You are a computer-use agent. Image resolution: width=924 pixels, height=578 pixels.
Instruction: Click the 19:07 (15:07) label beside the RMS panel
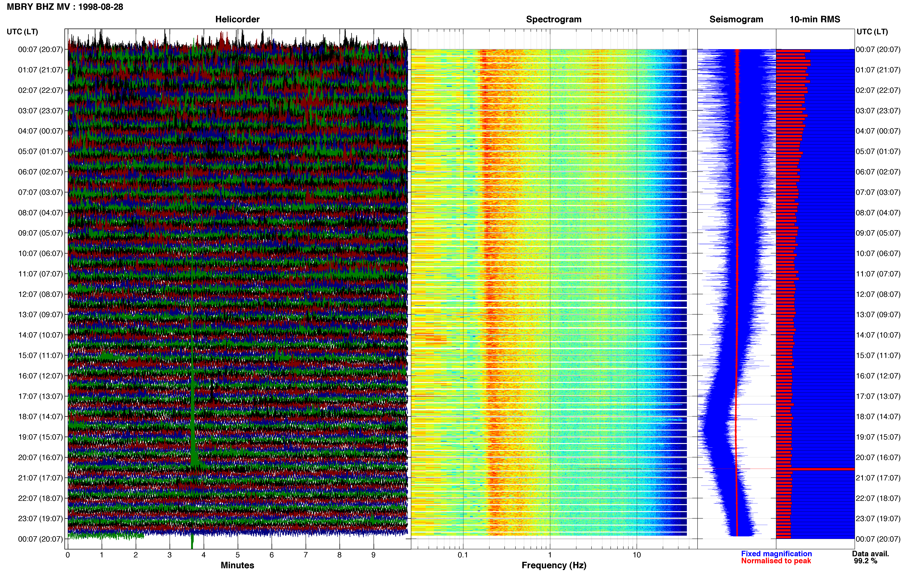coord(878,437)
